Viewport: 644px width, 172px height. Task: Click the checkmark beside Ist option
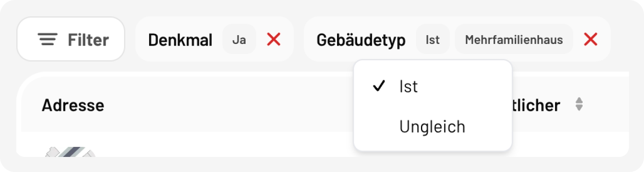378,87
